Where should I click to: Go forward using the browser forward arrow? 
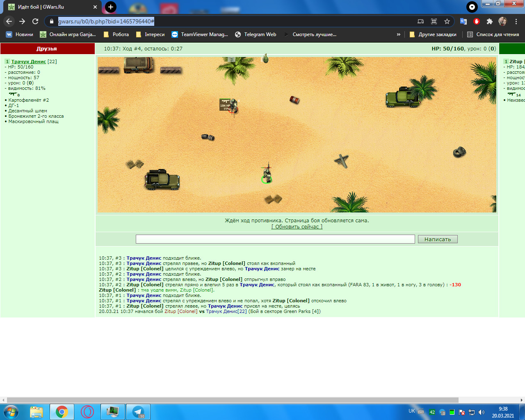point(22,21)
